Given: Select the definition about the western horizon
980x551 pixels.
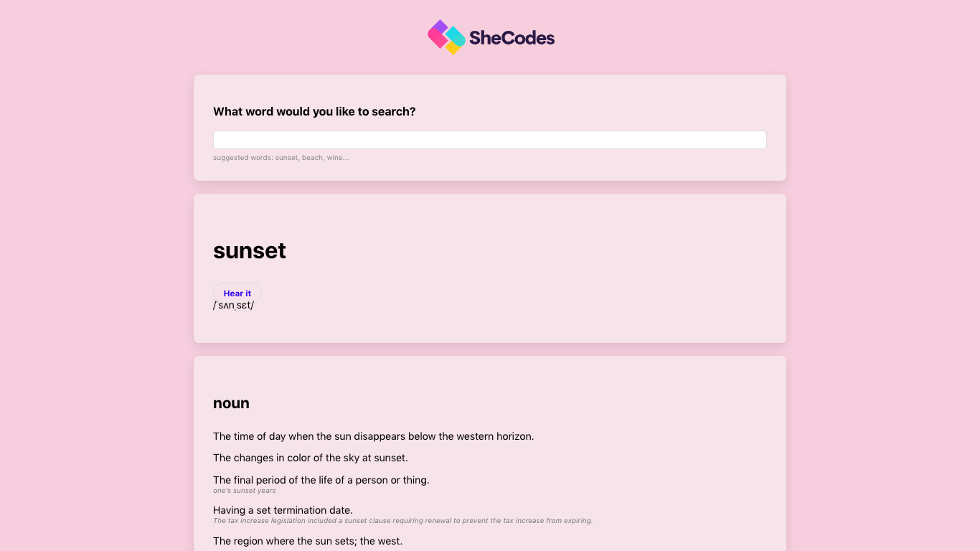Looking at the screenshot, I should tap(374, 436).
